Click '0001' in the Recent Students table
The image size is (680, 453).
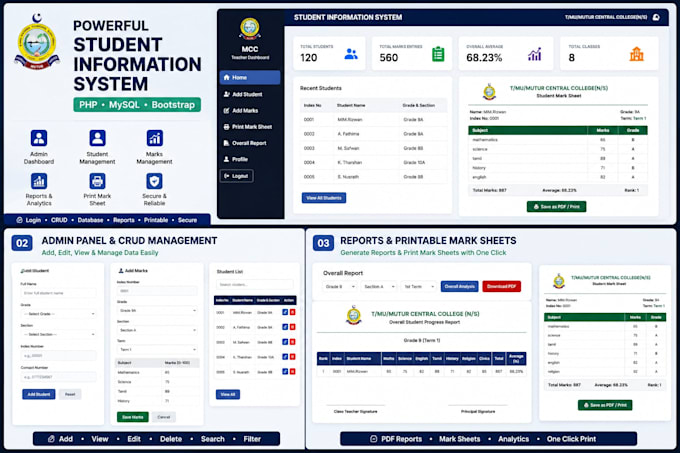[308, 120]
